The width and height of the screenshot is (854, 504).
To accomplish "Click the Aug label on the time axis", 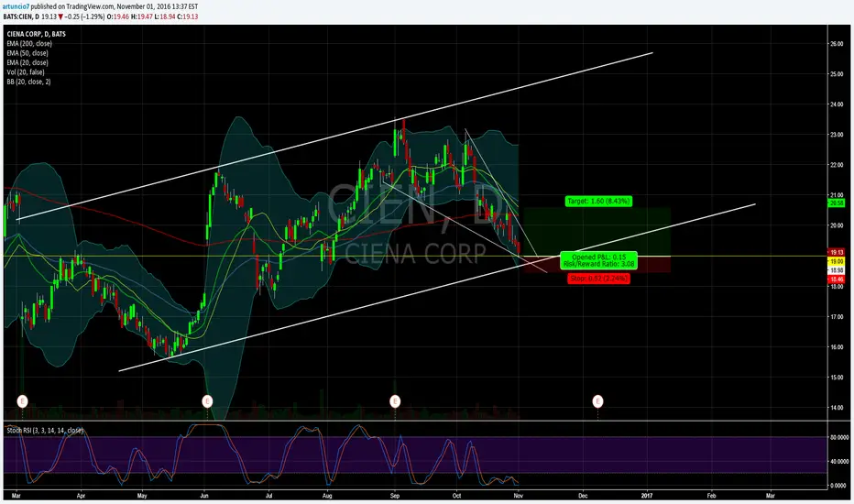I will [x=327, y=496].
